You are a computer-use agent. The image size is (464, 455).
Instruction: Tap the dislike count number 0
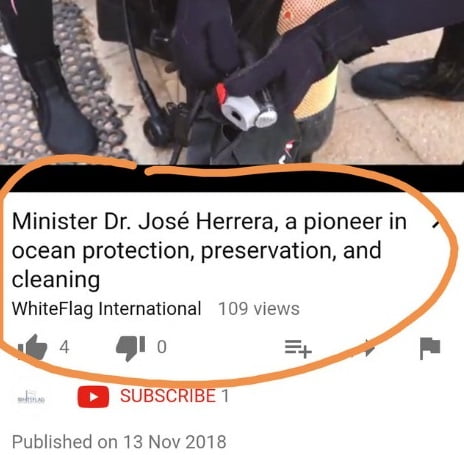pyautogui.click(x=162, y=347)
